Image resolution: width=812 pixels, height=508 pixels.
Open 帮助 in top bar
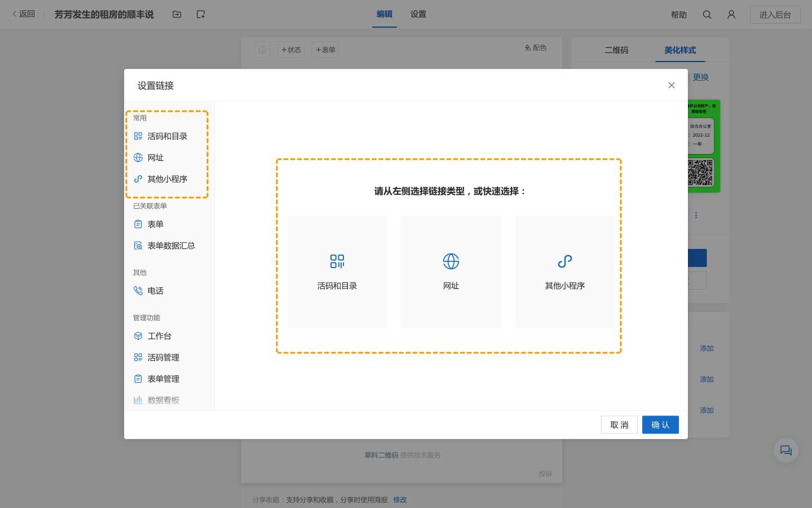coord(679,15)
